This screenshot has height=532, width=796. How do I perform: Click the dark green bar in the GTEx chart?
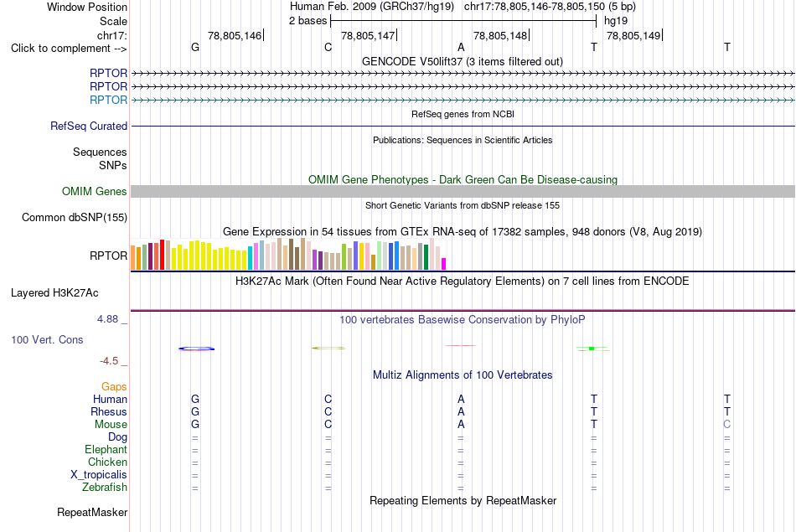[426, 257]
